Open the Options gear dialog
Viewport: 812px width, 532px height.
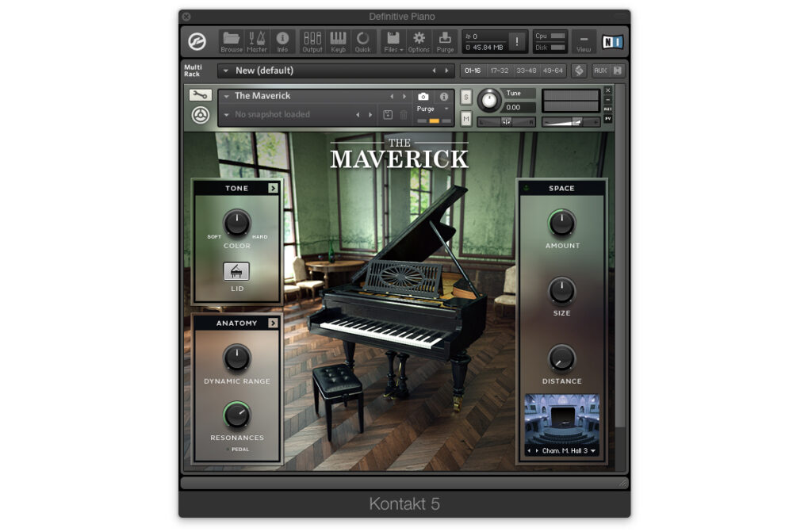(x=419, y=41)
